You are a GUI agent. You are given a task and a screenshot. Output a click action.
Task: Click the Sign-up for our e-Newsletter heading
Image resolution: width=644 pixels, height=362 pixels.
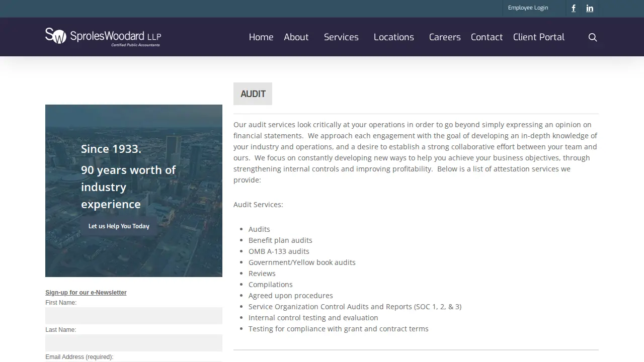86,293
